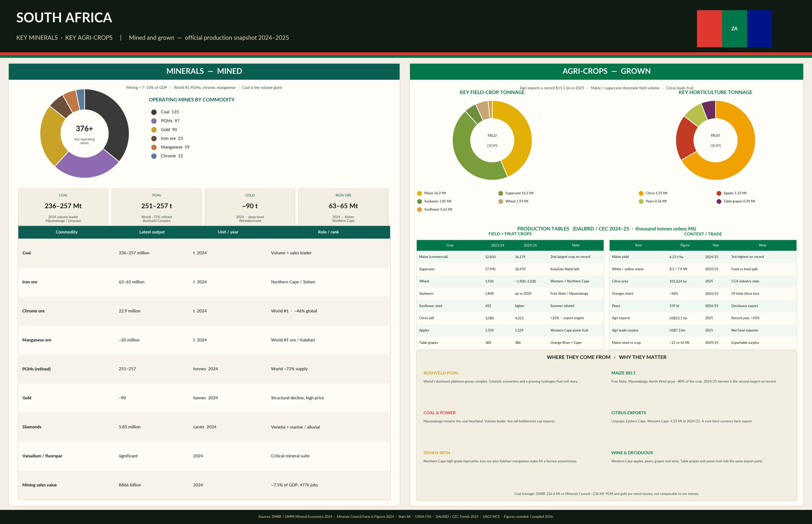812x524 pixels.
Task: Click the Sources footer line
Action: pyautogui.click(x=406, y=517)
